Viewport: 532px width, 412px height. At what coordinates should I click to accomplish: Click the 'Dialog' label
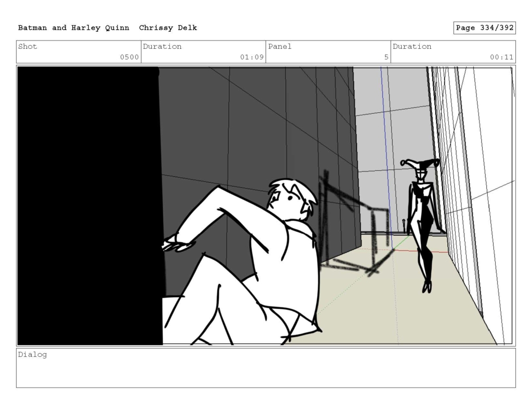pyautogui.click(x=32, y=355)
